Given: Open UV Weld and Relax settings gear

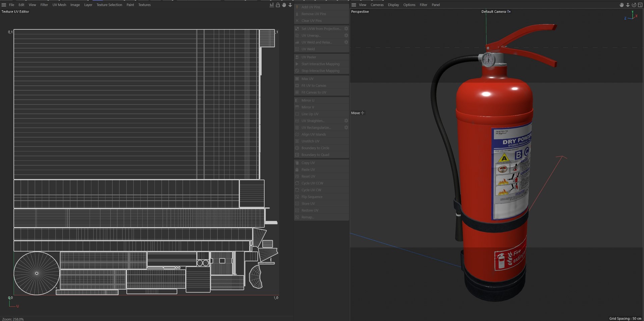Looking at the screenshot, I should [x=346, y=42].
